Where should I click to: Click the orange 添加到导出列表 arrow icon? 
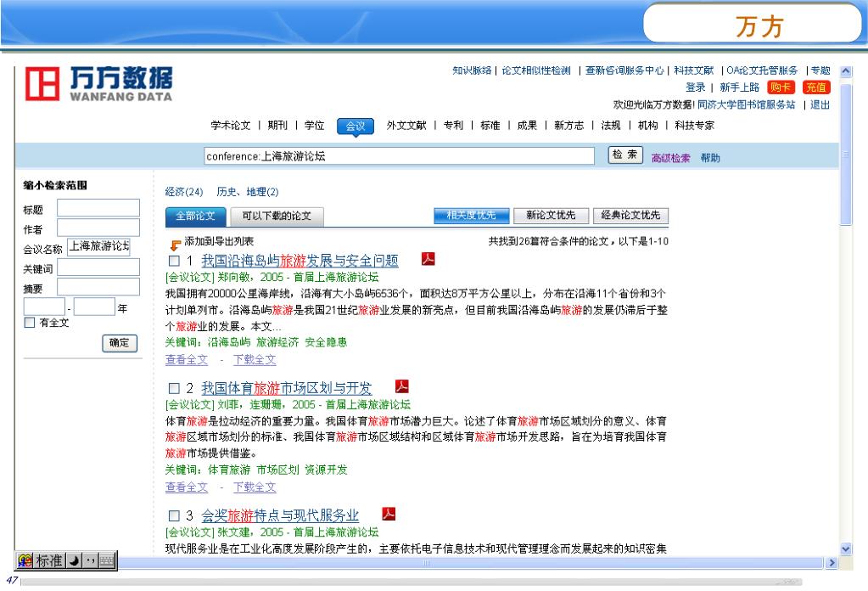tap(175, 245)
